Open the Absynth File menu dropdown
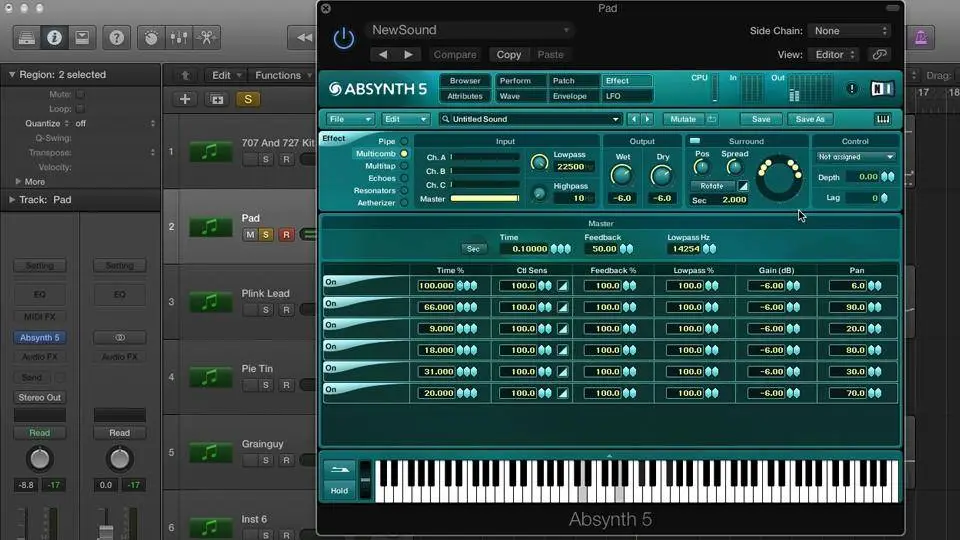The height and width of the screenshot is (540, 960). tap(350, 119)
